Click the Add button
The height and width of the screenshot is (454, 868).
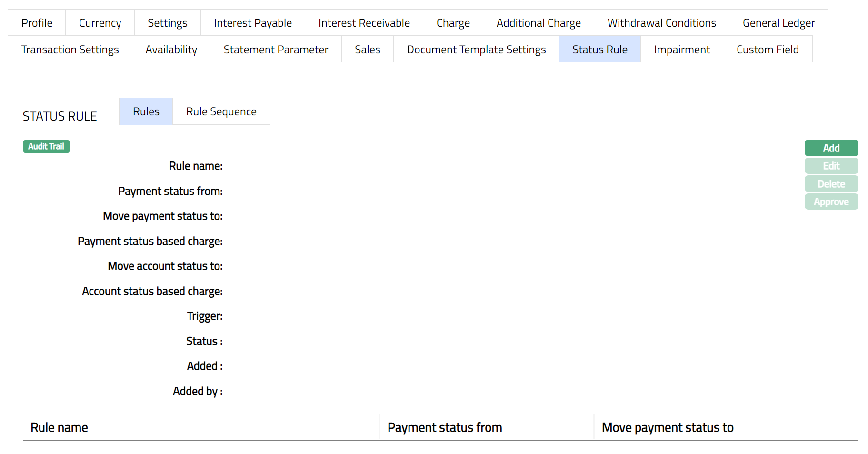point(831,148)
